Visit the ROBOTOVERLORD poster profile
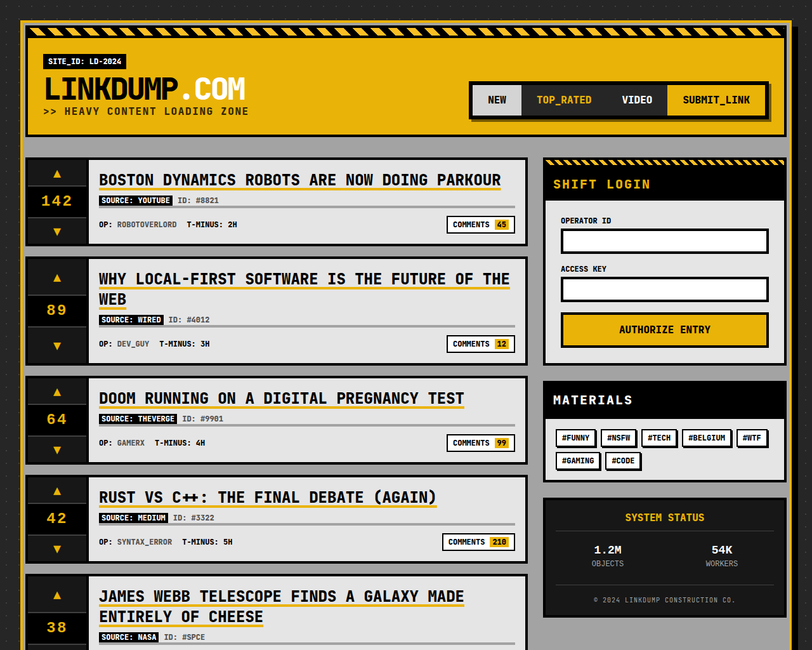 click(147, 225)
